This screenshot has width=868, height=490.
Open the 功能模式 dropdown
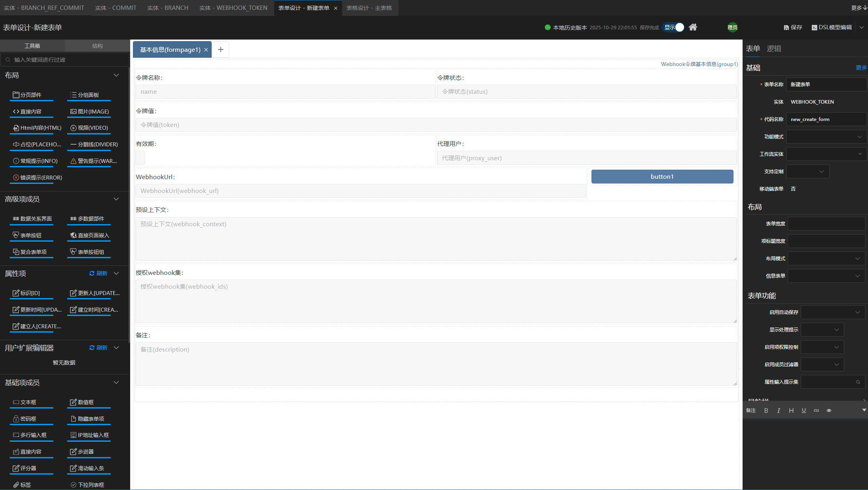click(x=826, y=137)
